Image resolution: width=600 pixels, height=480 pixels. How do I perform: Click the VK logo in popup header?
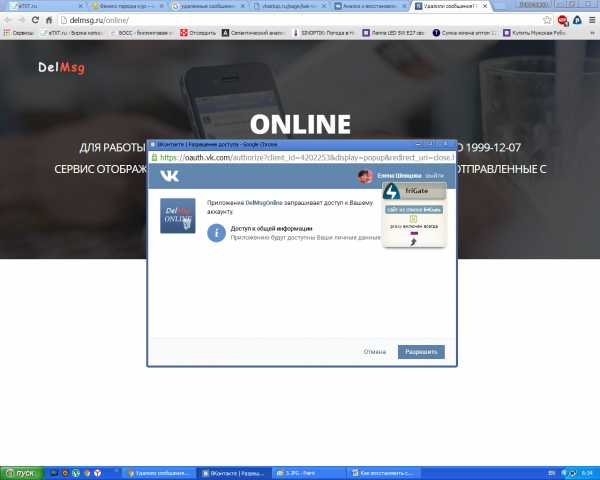tap(170, 176)
